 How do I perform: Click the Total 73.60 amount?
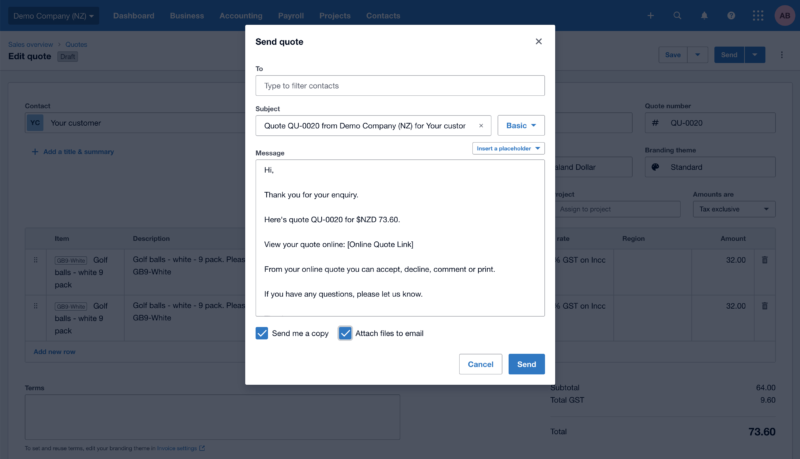coord(762,432)
